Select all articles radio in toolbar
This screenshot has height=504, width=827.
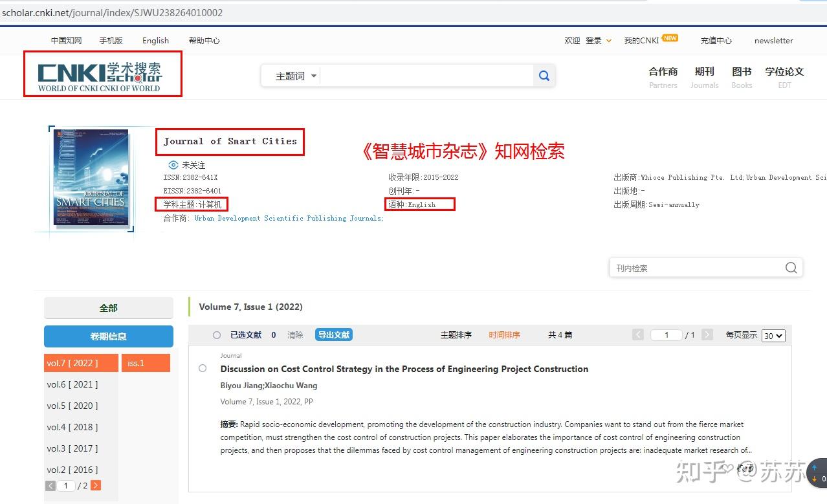point(217,335)
